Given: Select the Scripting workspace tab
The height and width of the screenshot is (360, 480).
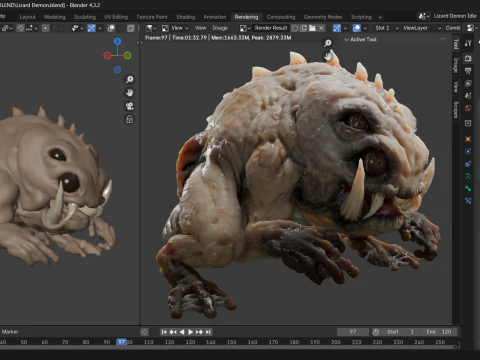Looking at the screenshot, I should 361,17.
